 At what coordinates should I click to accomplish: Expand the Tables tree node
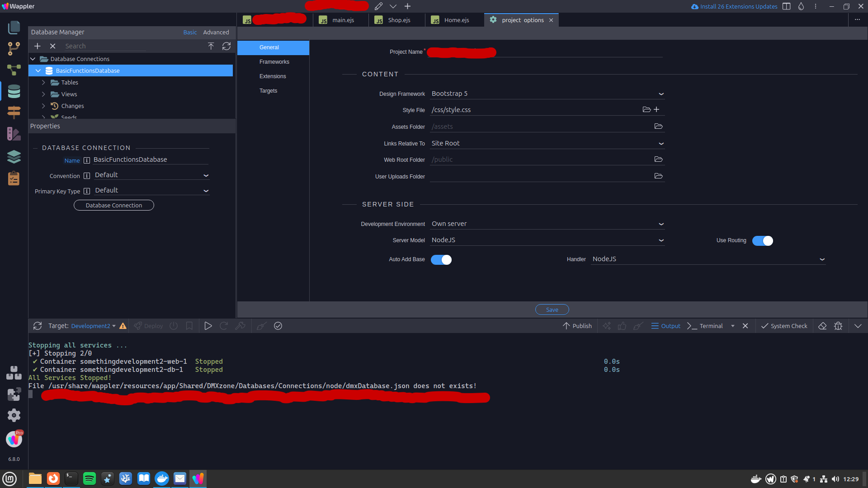[x=43, y=82]
